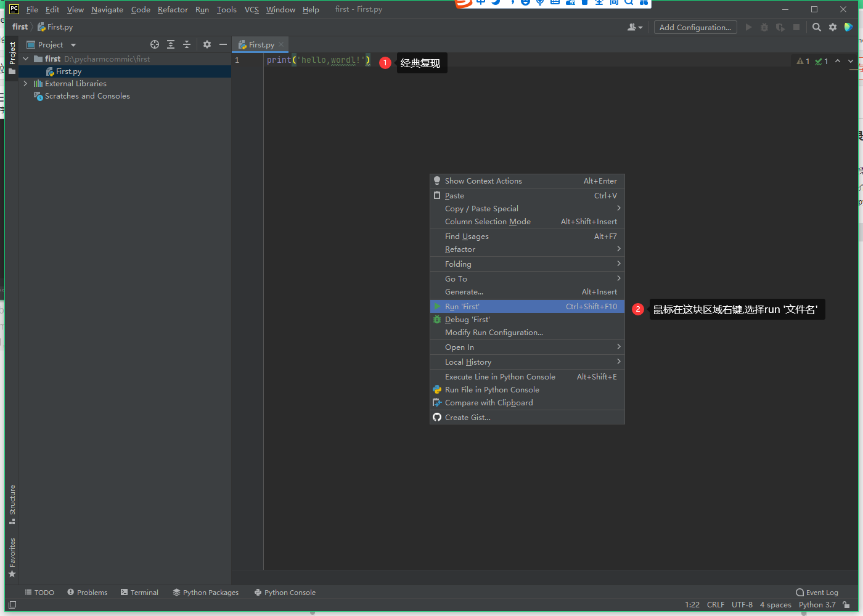Image resolution: width=863 pixels, height=616 pixels.
Task: Open the Event Log
Action: (817, 593)
